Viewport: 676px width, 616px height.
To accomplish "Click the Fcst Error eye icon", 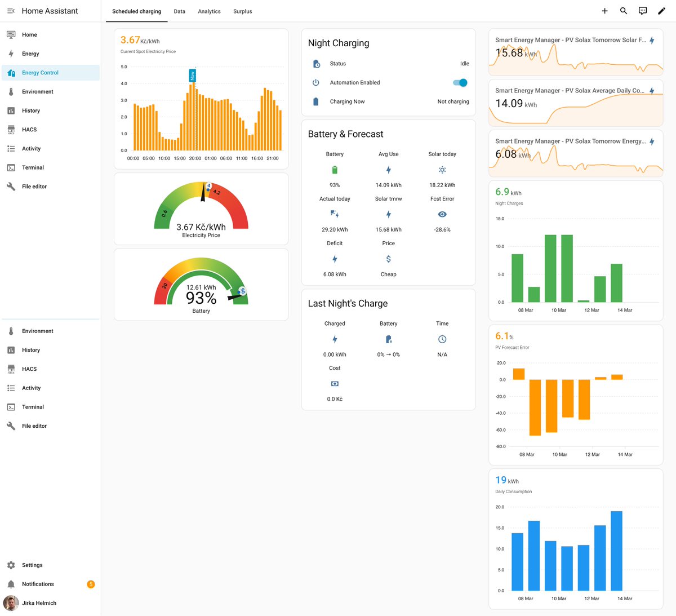I will tap(442, 214).
